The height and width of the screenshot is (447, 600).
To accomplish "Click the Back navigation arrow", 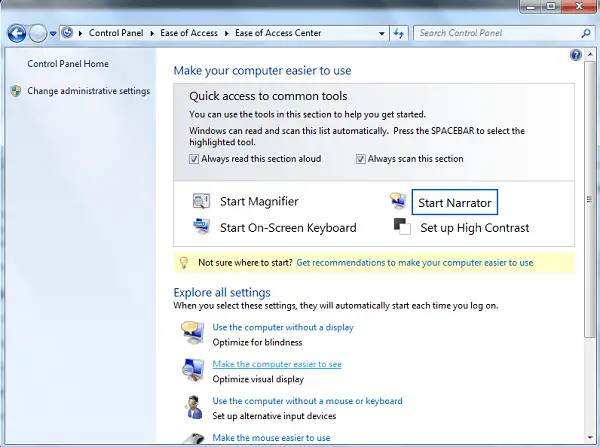I will (16, 33).
